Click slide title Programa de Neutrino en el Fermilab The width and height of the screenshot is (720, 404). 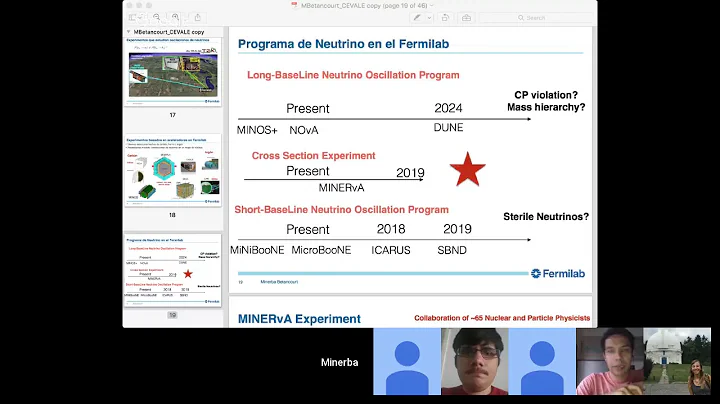343,44
